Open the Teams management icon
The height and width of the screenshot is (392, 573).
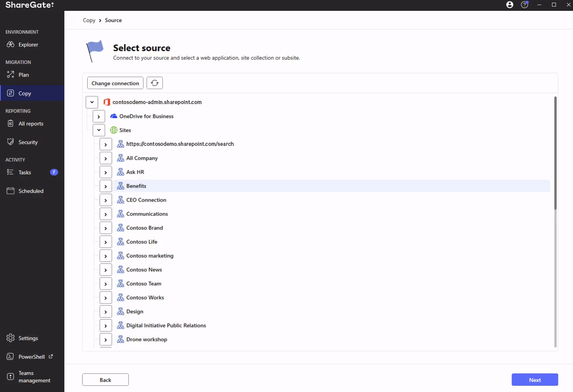click(x=10, y=377)
